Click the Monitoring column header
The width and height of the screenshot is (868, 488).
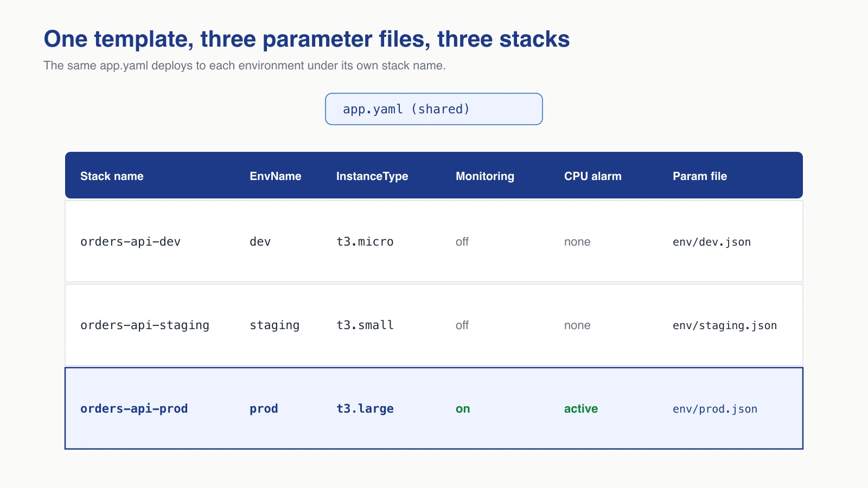tap(485, 176)
